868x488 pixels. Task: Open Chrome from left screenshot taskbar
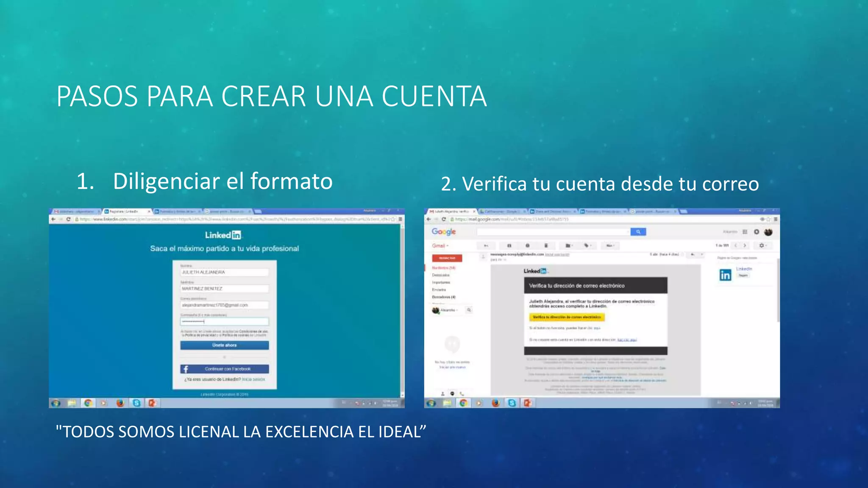(x=88, y=403)
